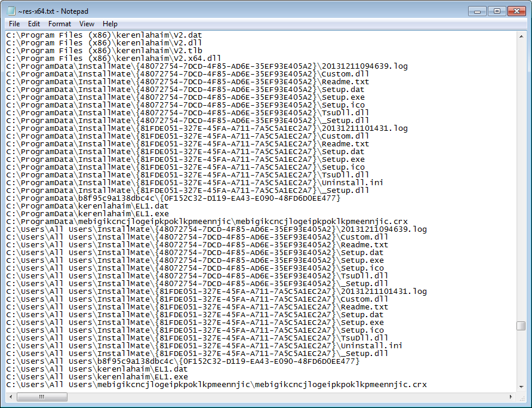Click the ProgramData line with 20131211094639.log
The width and height of the screenshot is (532, 408).
click(207, 66)
